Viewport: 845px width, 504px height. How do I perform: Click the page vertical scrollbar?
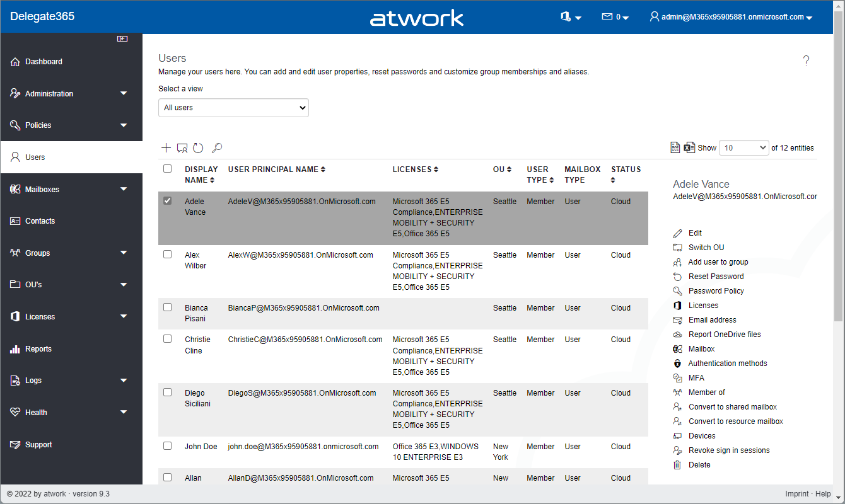click(x=839, y=189)
